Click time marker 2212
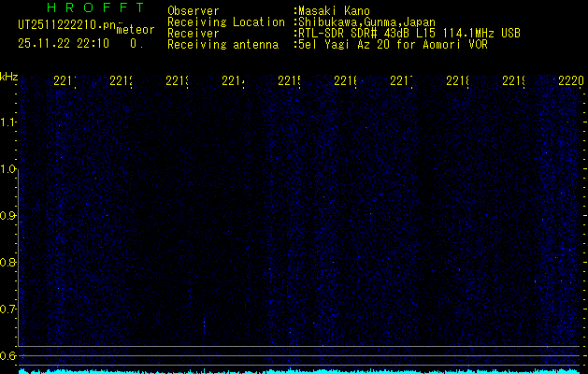The height and width of the screenshot is (374, 588). pos(121,80)
